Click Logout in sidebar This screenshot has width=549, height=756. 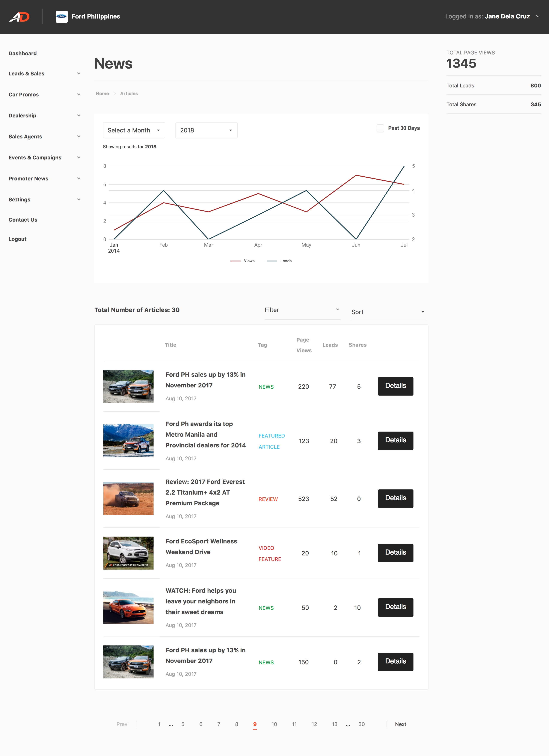pos(17,239)
